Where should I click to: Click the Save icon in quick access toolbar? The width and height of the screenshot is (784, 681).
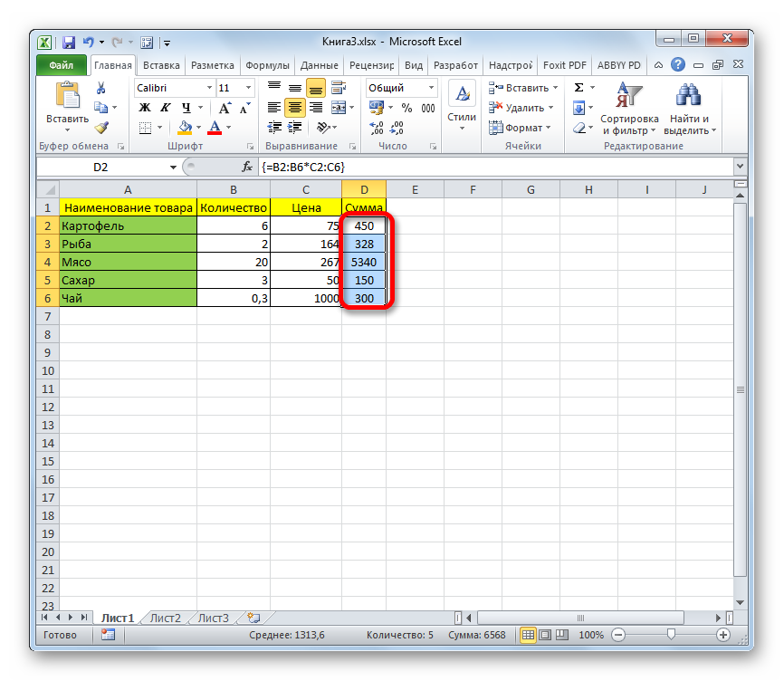tap(69, 42)
